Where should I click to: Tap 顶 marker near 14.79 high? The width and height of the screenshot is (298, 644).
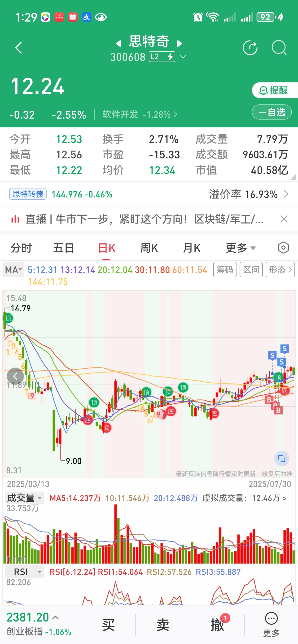coord(8,318)
